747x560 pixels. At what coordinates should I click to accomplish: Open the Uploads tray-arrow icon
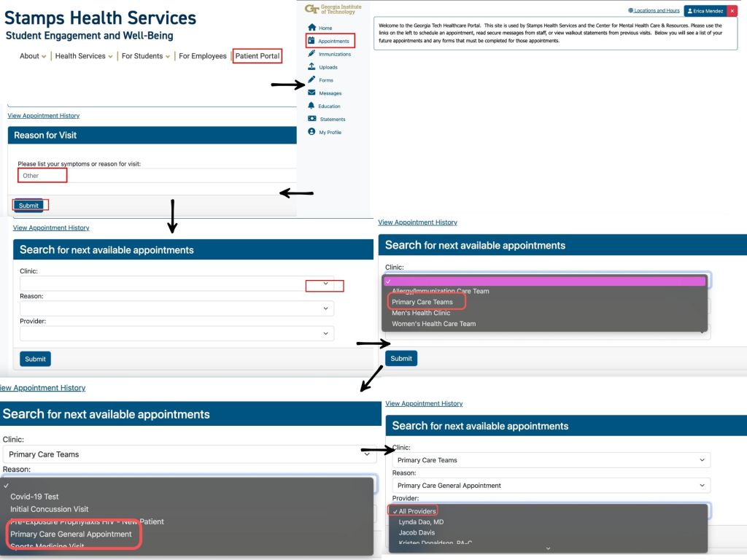pyautogui.click(x=311, y=66)
